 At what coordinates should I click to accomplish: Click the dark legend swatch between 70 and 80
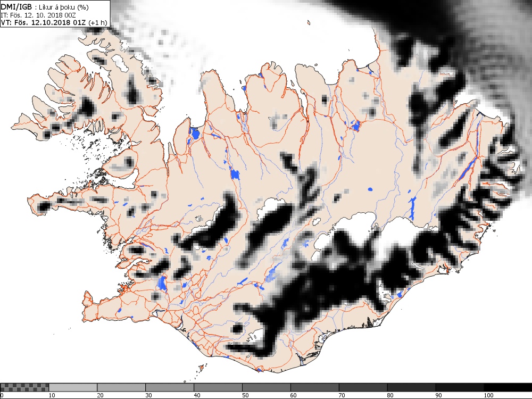pyautogui.click(x=363, y=387)
